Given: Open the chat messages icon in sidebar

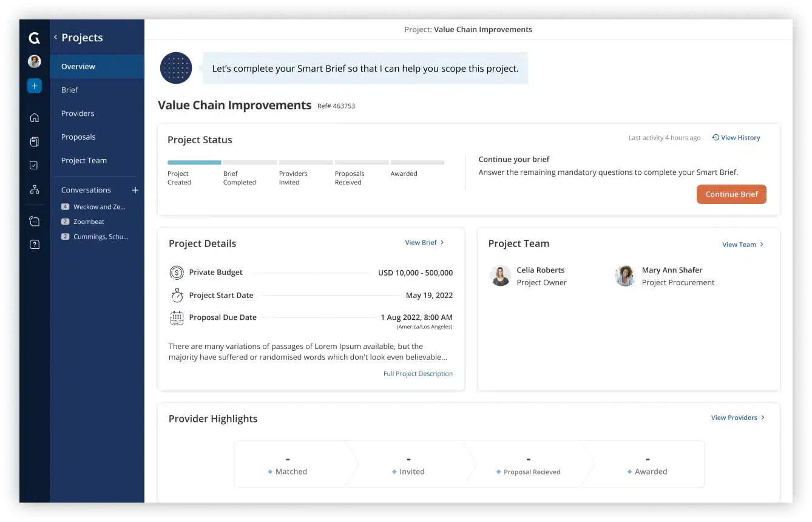Looking at the screenshot, I should coord(35,221).
